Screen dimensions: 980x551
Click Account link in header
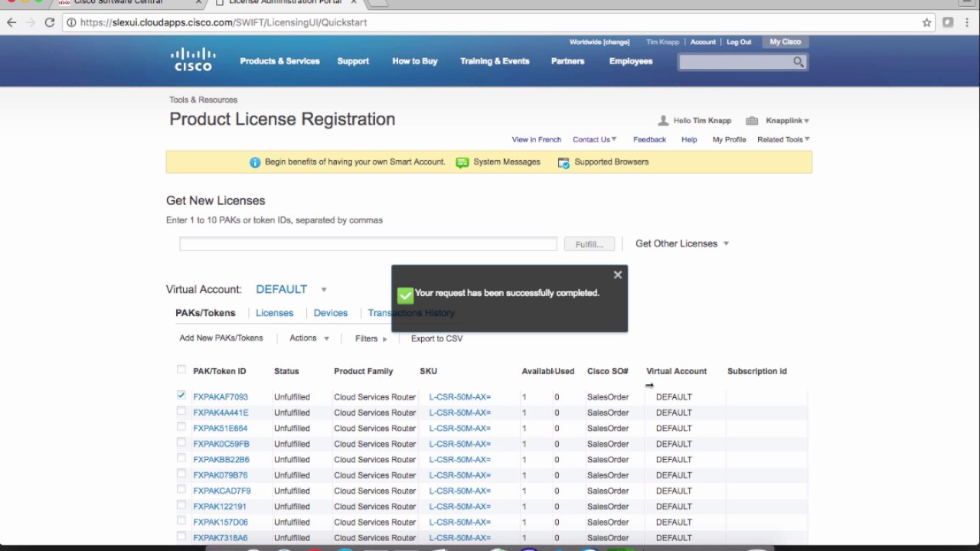click(x=703, y=42)
